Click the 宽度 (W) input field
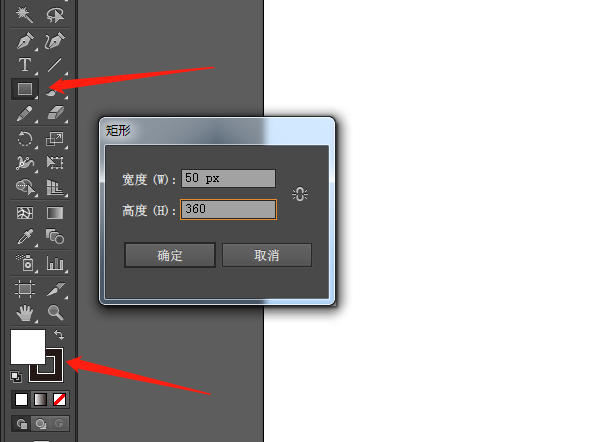594x442 pixels. (228, 178)
